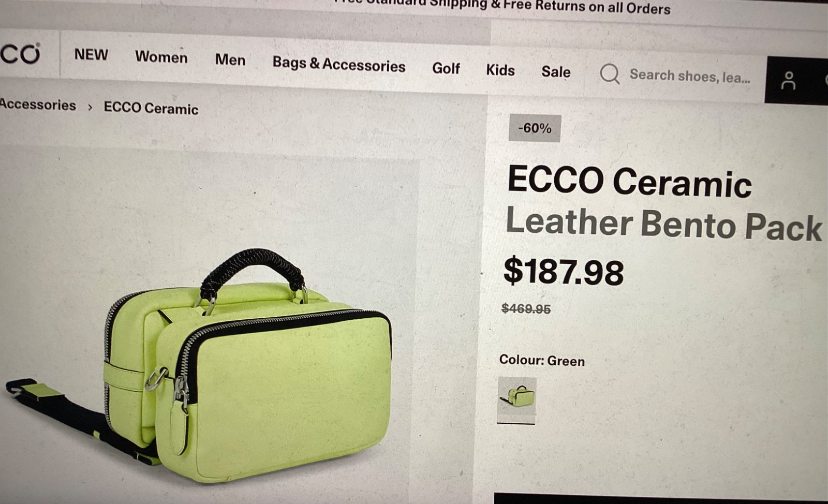Open the Women menu
The image size is (828, 504).
point(161,56)
